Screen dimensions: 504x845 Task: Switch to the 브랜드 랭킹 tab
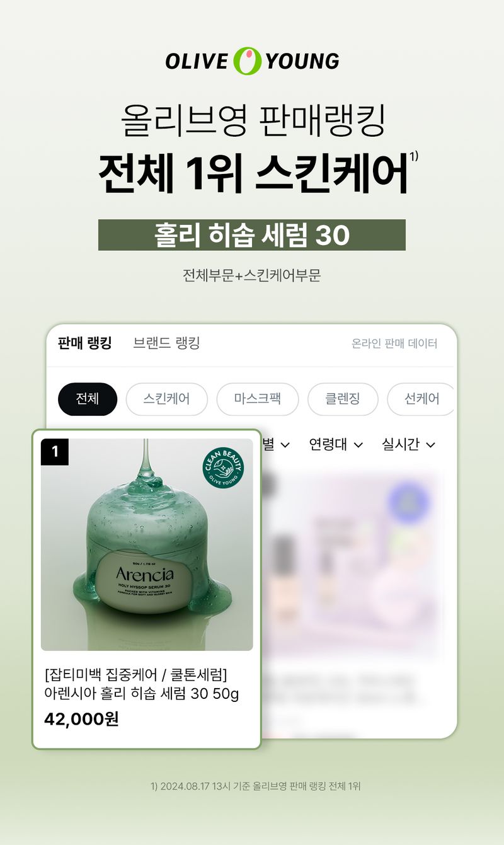pyautogui.click(x=166, y=343)
